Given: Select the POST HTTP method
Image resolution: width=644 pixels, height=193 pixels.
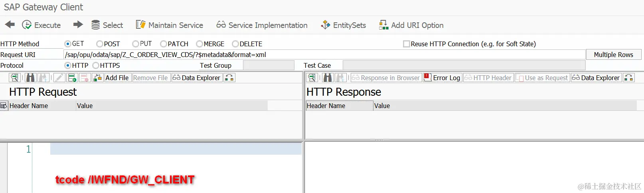Looking at the screenshot, I should (100, 44).
